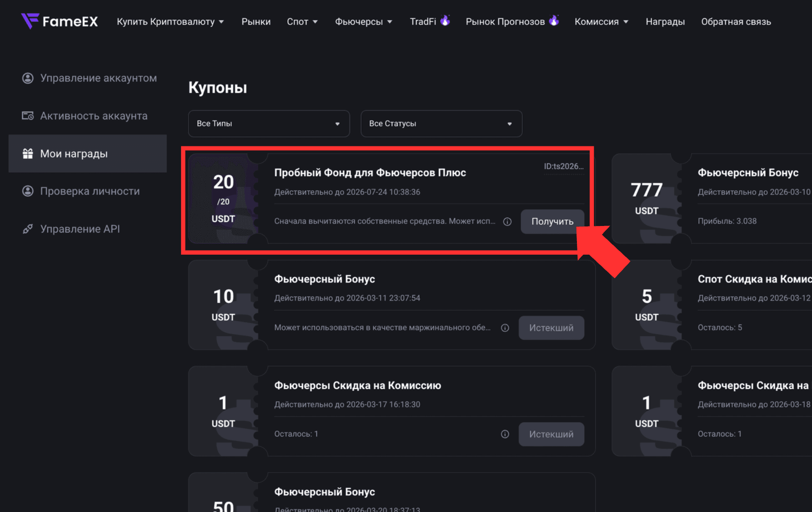
Task: Click the Мои награды gift icon
Action: (x=28, y=154)
